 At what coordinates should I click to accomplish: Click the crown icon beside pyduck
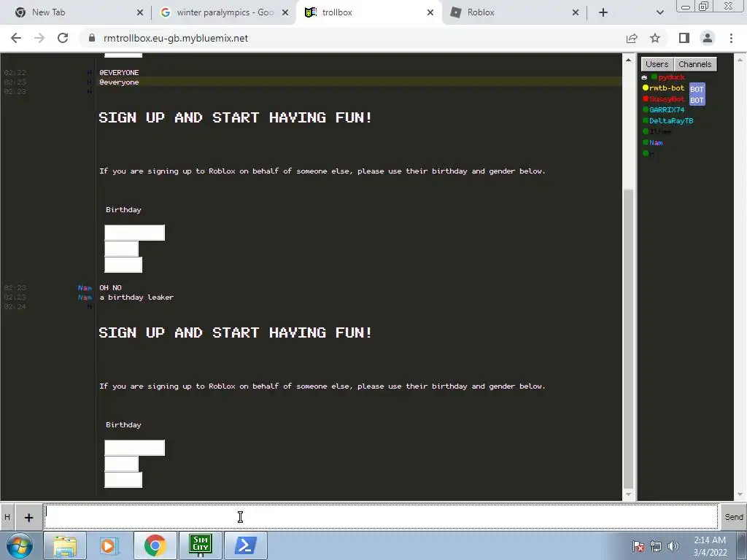click(644, 77)
